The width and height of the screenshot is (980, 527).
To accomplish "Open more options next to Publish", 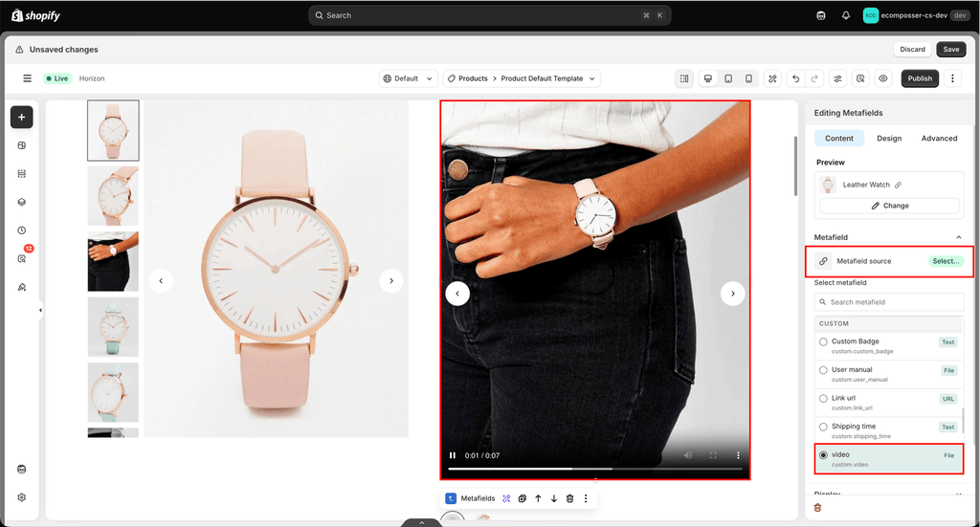I will pyautogui.click(x=952, y=78).
